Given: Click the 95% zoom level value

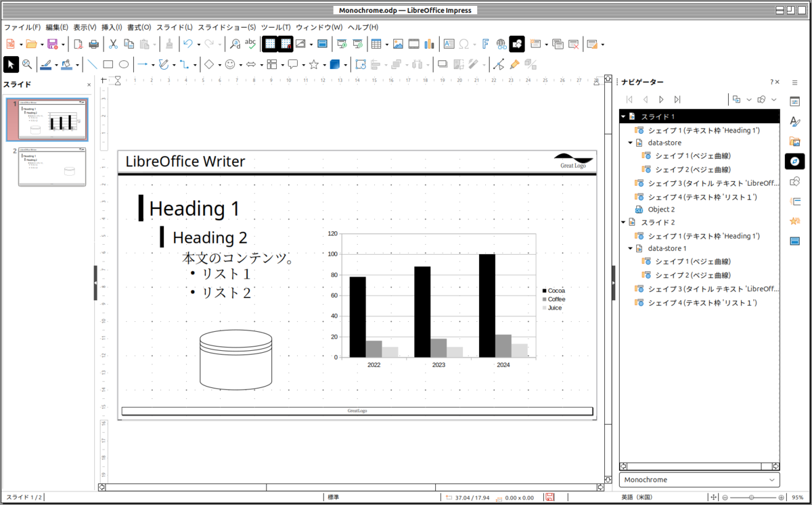Looking at the screenshot, I should click(x=798, y=498).
